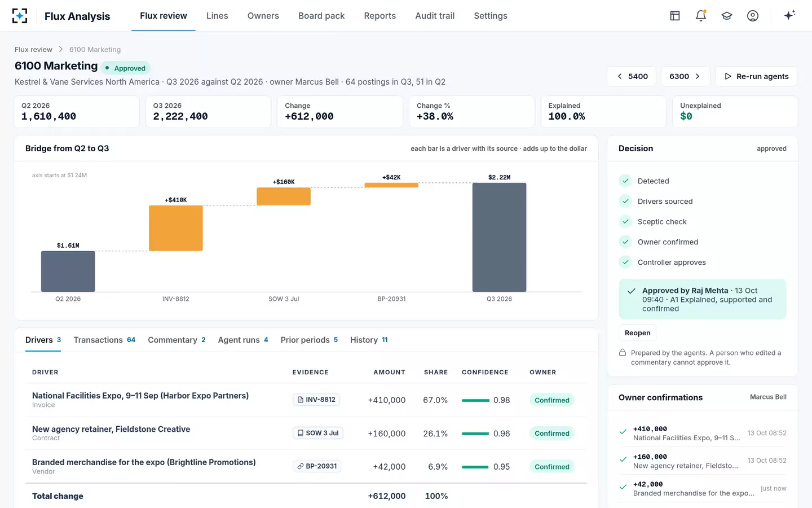Switch to the Owners tab
The width and height of the screenshot is (812, 508).
pyautogui.click(x=263, y=16)
